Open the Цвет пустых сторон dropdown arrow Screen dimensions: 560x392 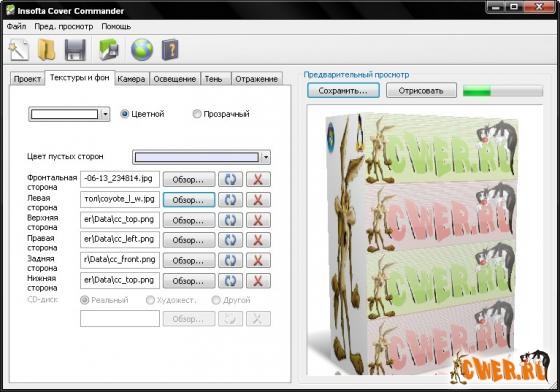265,157
